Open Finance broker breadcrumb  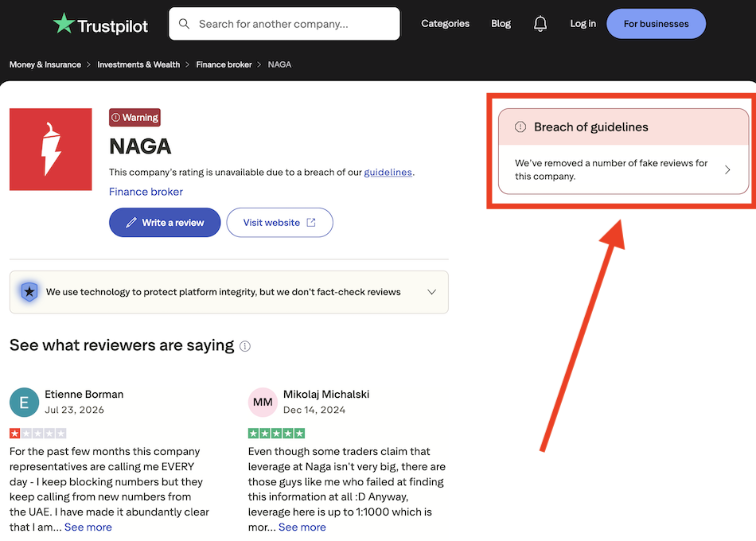click(224, 64)
